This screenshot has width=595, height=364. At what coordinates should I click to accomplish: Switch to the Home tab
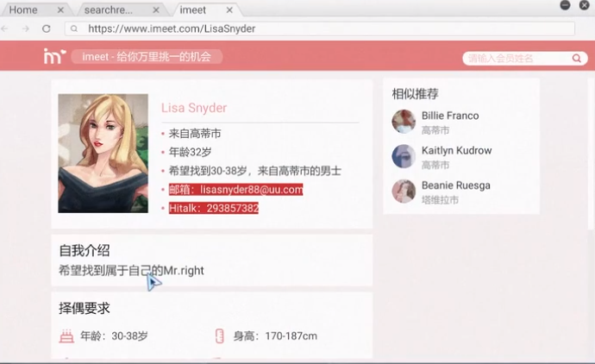pos(23,9)
